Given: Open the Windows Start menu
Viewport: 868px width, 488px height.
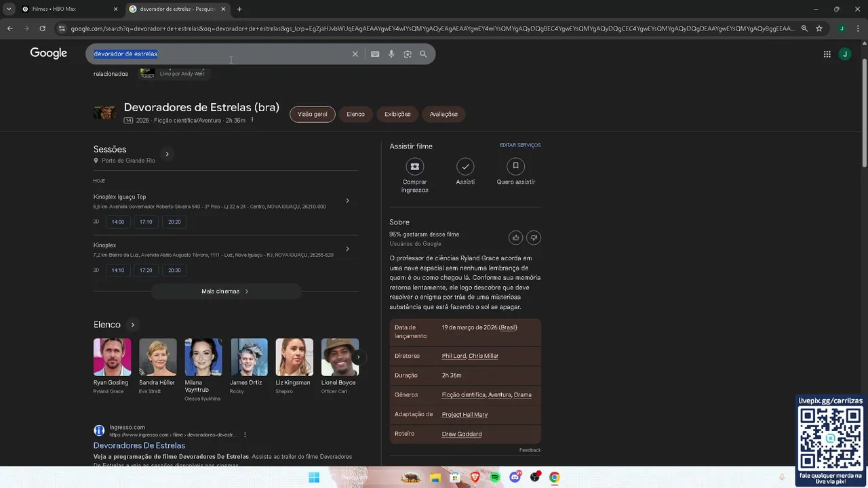Looking at the screenshot, I should pos(314,478).
